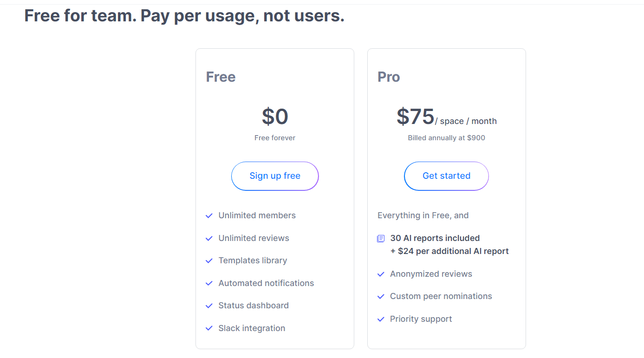Click the $75 price text
Image resolution: width=644 pixels, height=358 pixels.
click(416, 117)
